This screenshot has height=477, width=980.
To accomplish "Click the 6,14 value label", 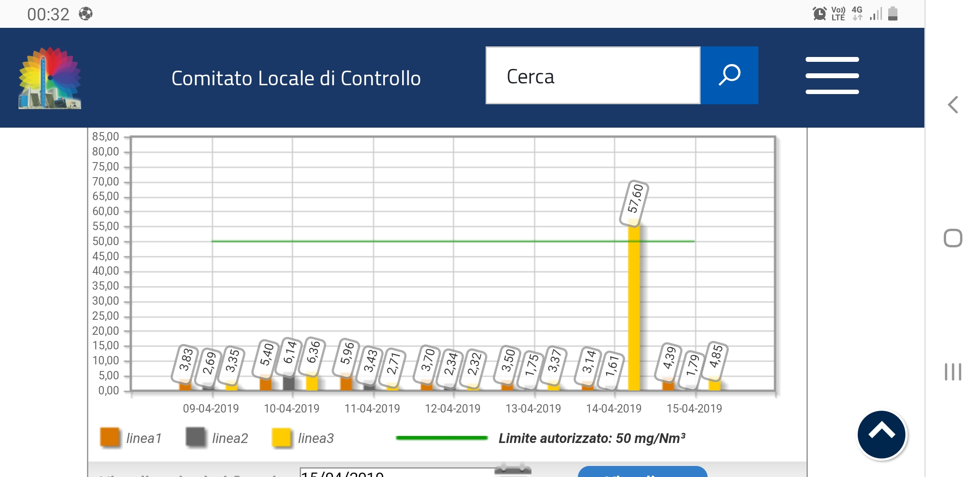I will (289, 357).
